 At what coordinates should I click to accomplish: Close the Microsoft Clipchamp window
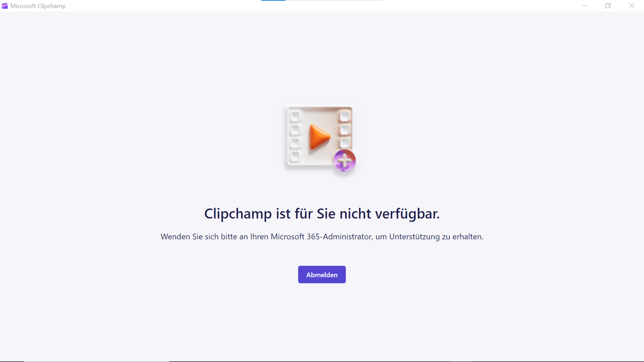tap(632, 6)
